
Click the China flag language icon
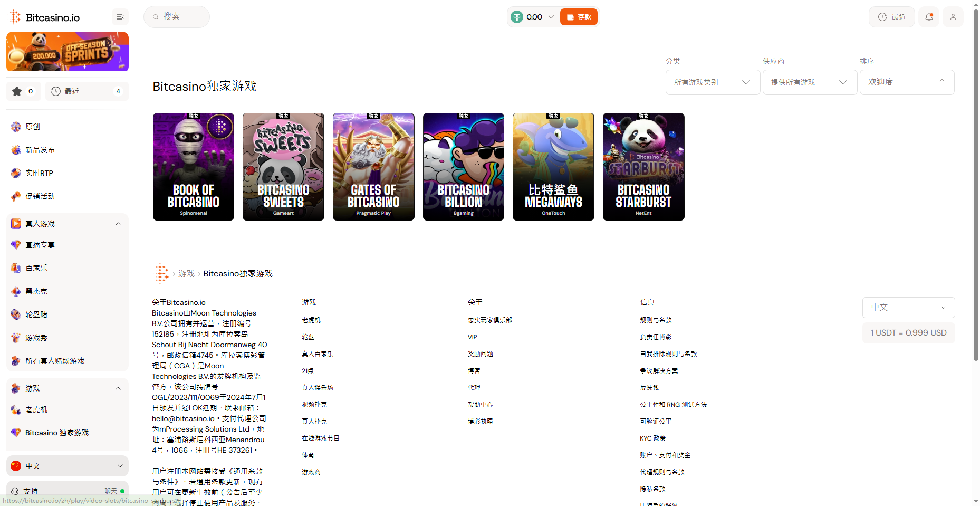click(x=16, y=466)
